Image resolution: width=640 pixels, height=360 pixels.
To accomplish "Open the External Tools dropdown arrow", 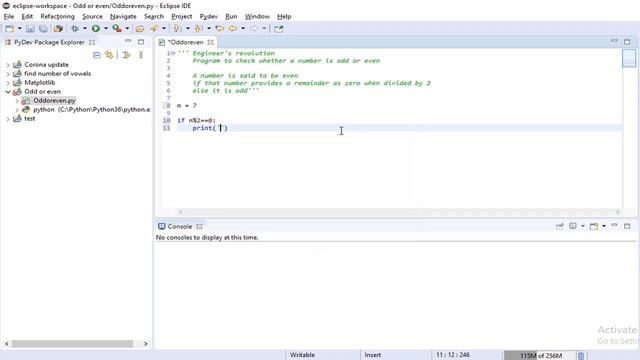I will pyautogui.click(x=127, y=29).
